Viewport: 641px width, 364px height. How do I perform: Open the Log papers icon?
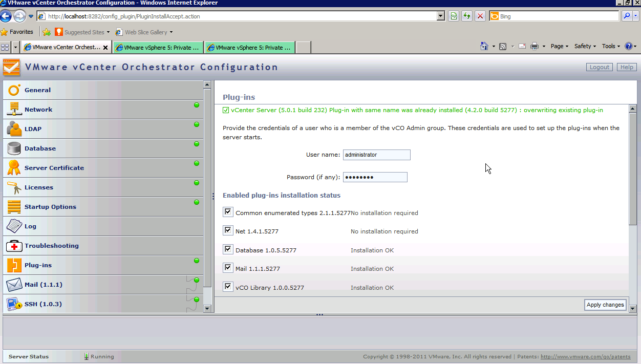pyautogui.click(x=14, y=226)
